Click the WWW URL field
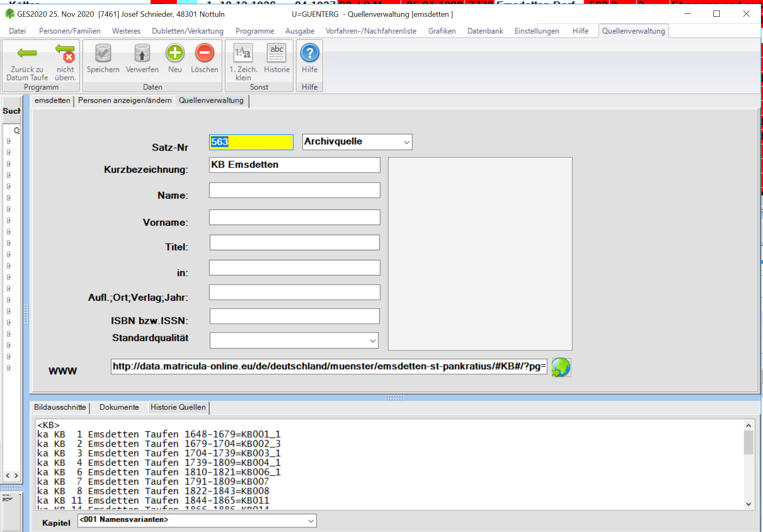The width and height of the screenshot is (763, 532). pyautogui.click(x=329, y=367)
